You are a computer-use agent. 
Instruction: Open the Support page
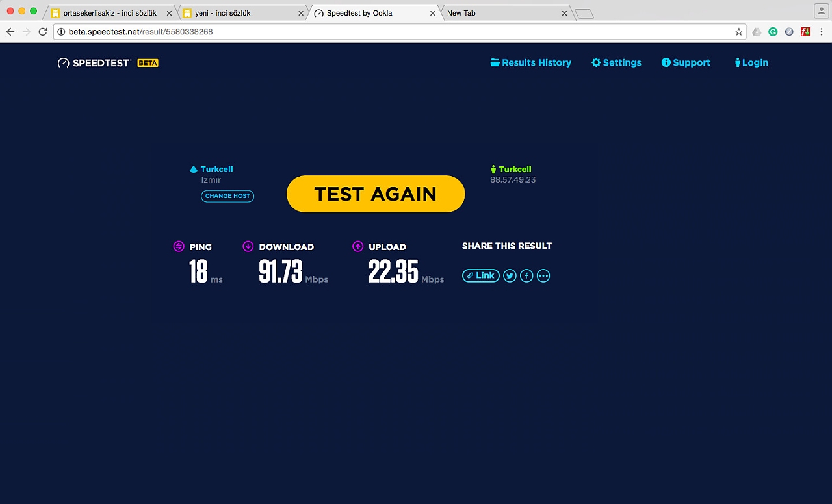click(x=686, y=62)
